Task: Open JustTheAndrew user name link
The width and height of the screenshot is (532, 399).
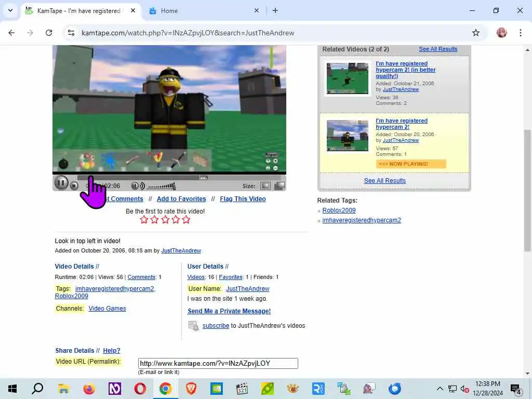Action: tap(248, 289)
